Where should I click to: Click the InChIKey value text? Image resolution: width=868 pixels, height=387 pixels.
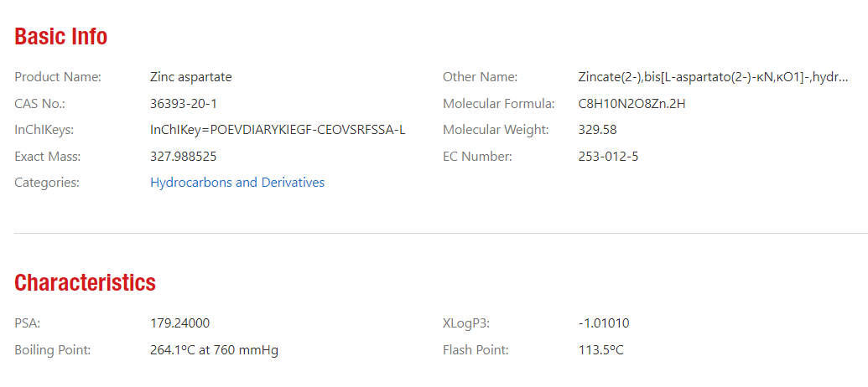(x=278, y=130)
